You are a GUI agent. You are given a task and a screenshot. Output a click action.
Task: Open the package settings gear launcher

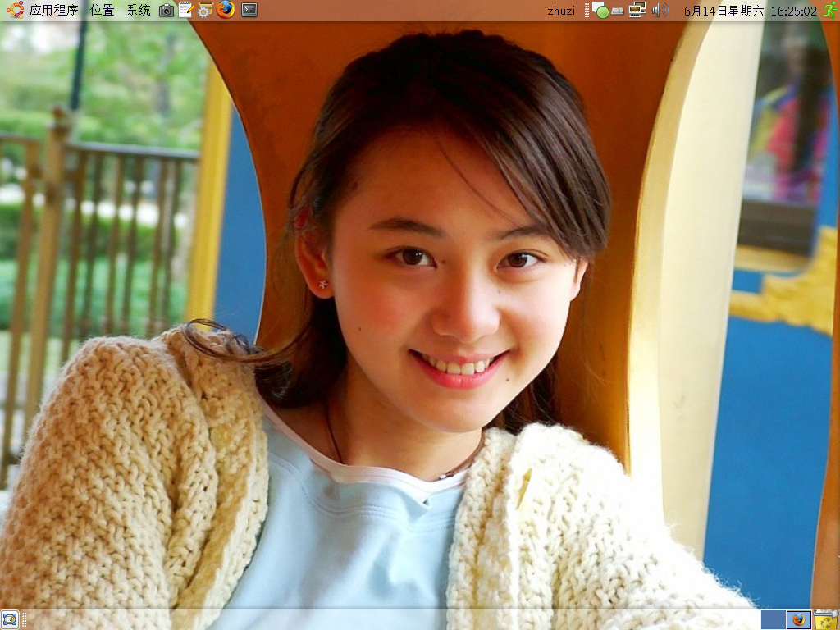pyautogui.click(x=204, y=10)
